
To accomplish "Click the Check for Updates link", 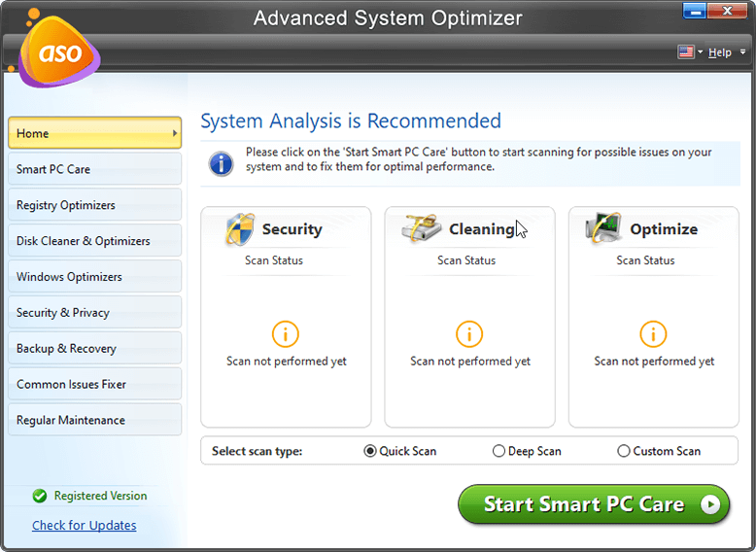I will click(x=84, y=525).
